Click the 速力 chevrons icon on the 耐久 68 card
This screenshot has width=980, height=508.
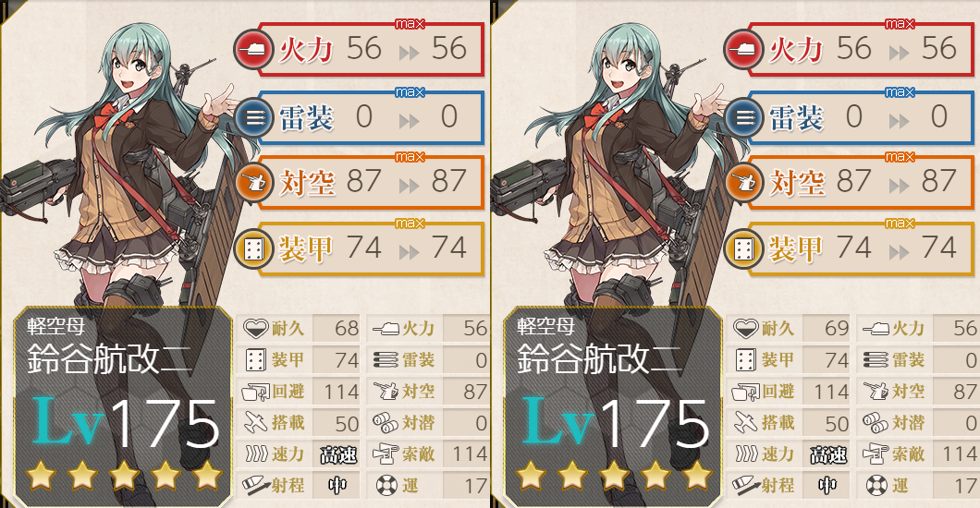click(x=256, y=454)
